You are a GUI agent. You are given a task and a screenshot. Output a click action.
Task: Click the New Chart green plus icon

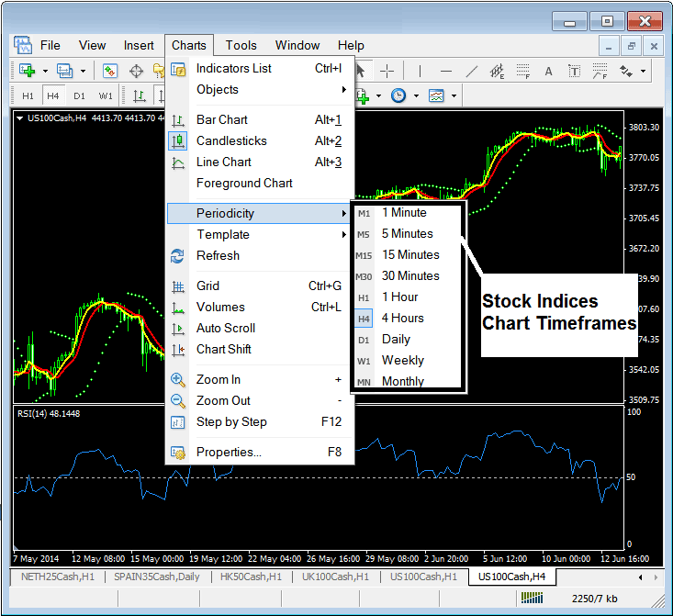(x=27, y=71)
